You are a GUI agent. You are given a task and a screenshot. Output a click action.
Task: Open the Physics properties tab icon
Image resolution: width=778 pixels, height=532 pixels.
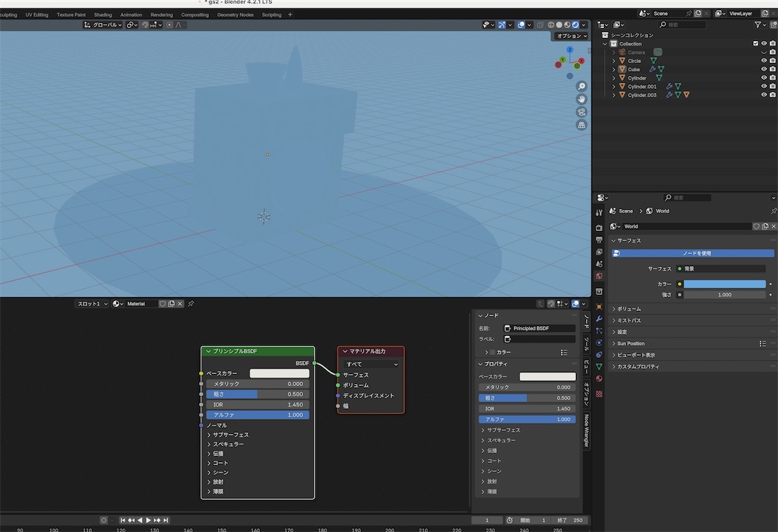599,343
